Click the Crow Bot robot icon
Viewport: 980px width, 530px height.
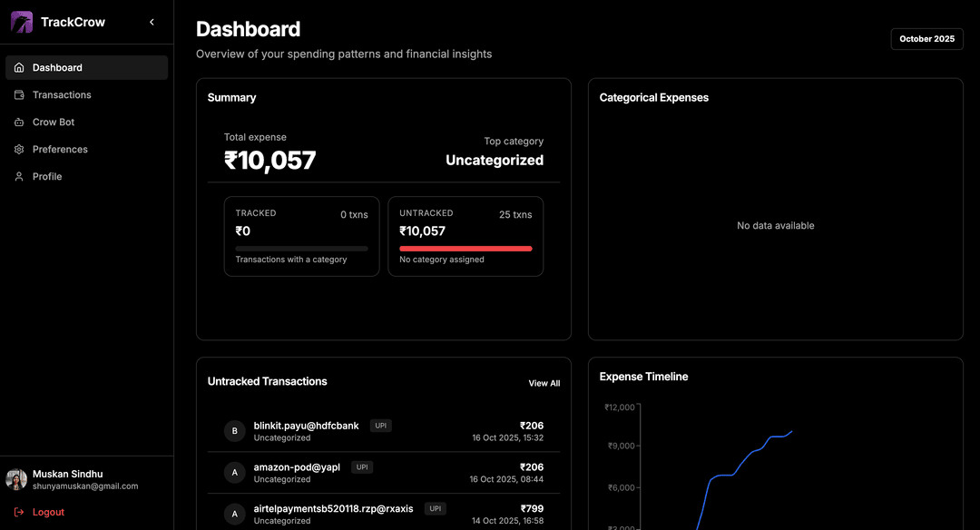click(19, 123)
